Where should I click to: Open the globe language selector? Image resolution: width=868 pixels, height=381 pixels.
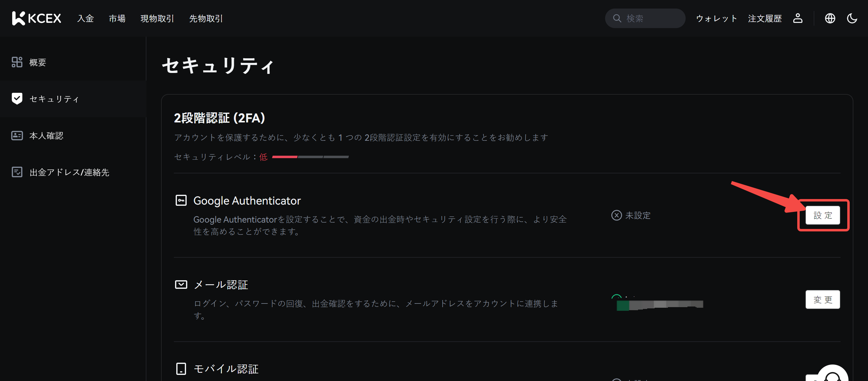(x=830, y=18)
